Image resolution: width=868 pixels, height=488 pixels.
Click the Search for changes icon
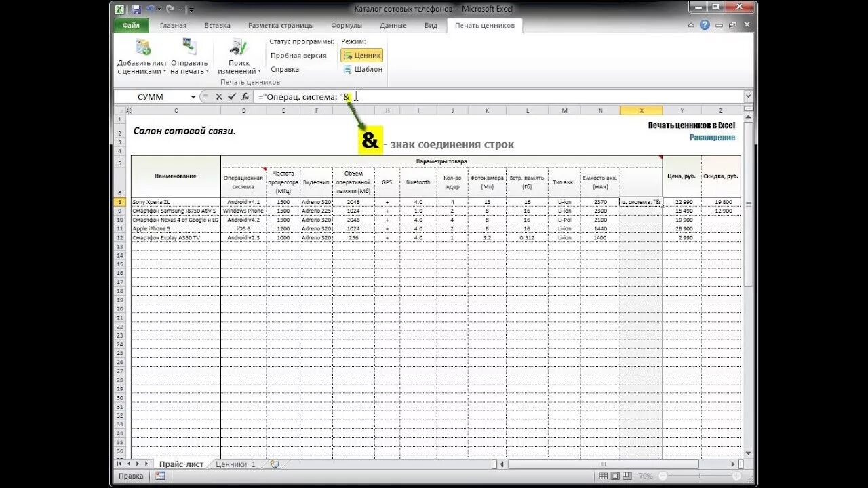pos(238,47)
